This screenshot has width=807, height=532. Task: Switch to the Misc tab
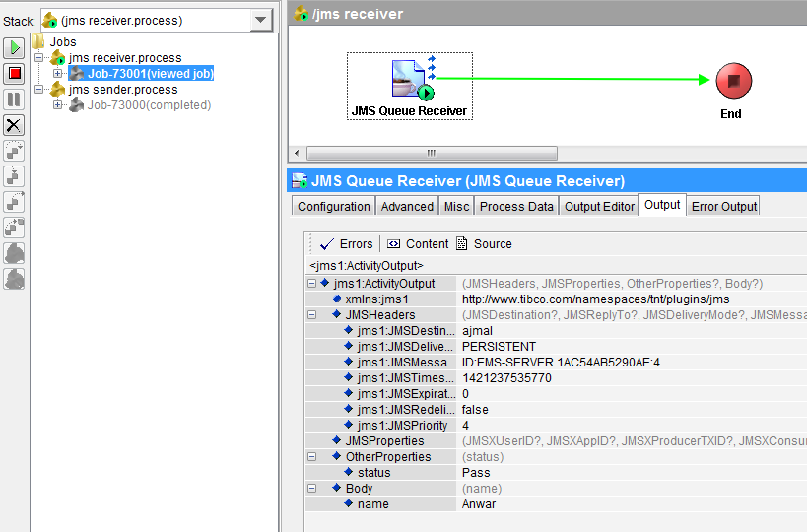[456, 206]
